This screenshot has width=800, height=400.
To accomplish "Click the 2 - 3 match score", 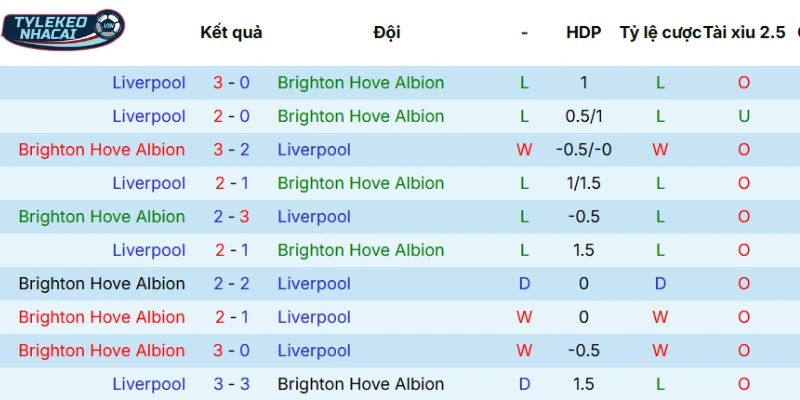I will [231, 217].
